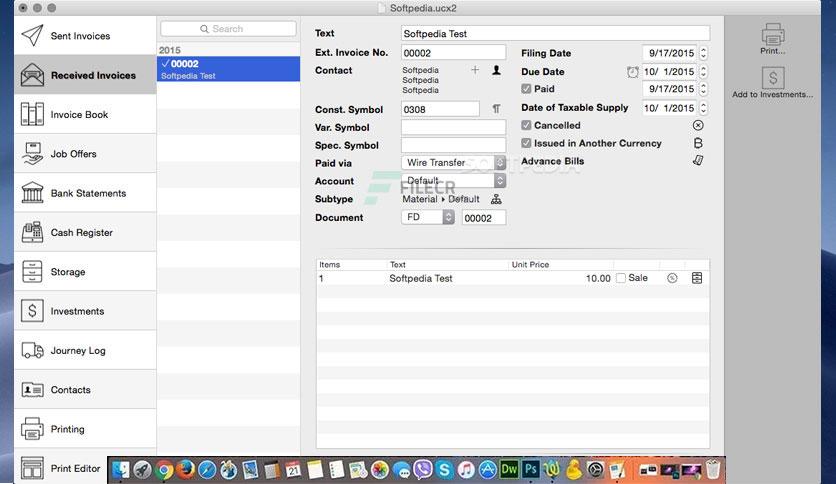Click the currency icon beside Issued in Another Currency
Viewport: 836px width, 484px height.
coord(698,143)
